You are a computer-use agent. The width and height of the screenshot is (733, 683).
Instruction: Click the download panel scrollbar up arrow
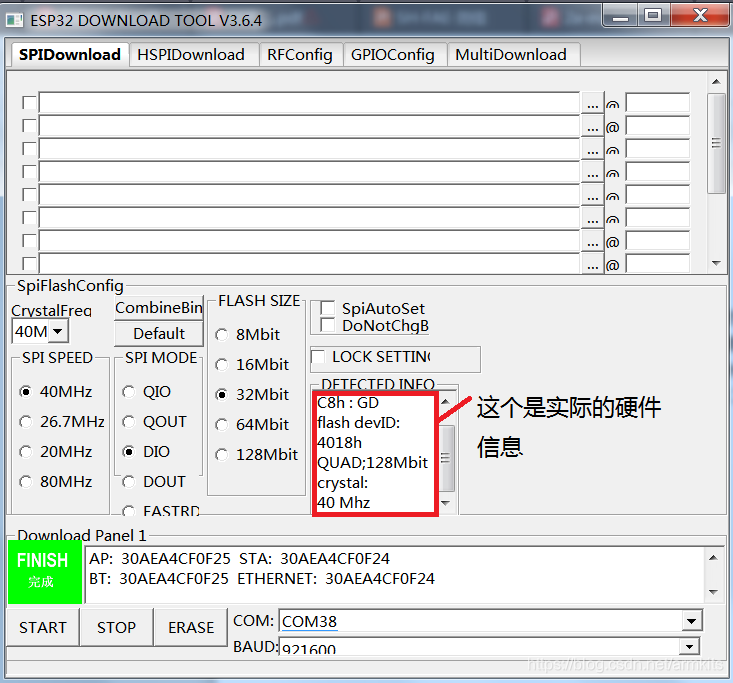coord(713,557)
